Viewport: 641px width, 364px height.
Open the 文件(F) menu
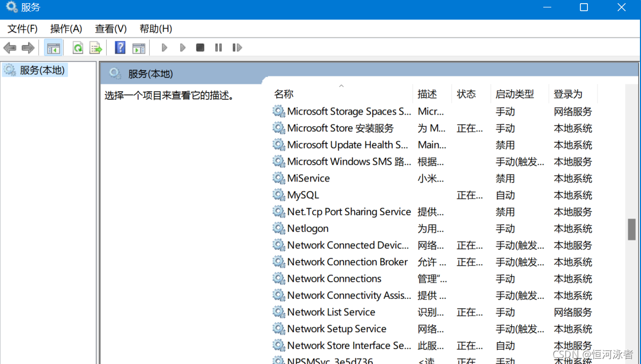[x=22, y=29]
